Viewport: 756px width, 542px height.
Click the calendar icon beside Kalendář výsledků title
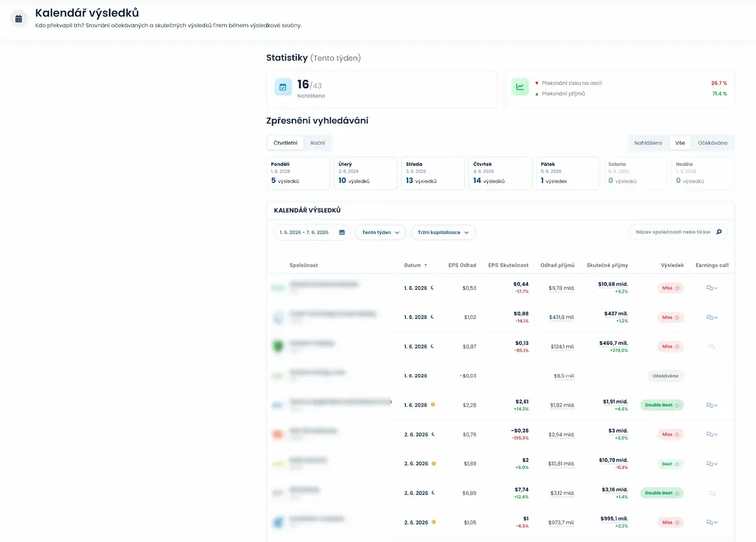click(19, 19)
